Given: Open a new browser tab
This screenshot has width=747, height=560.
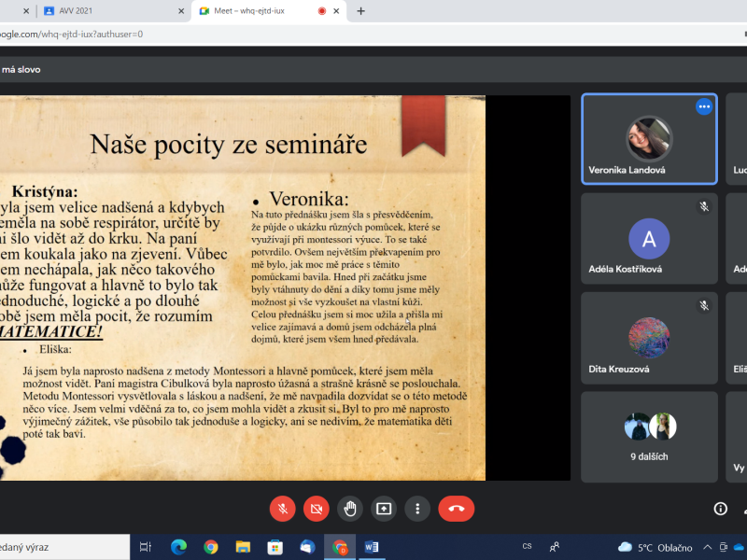Looking at the screenshot, I should tap(361, 11).
